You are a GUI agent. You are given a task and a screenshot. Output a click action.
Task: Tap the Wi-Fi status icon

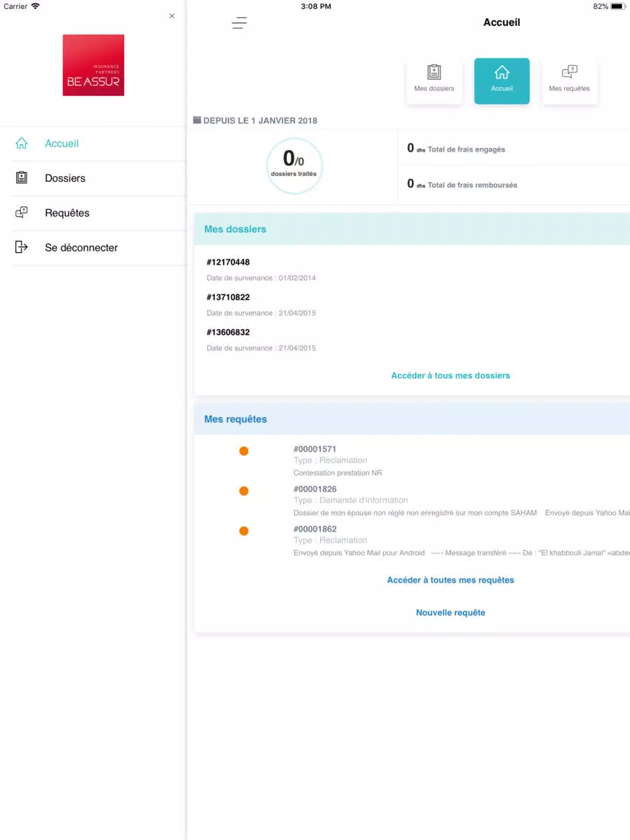tap(35, 7)
